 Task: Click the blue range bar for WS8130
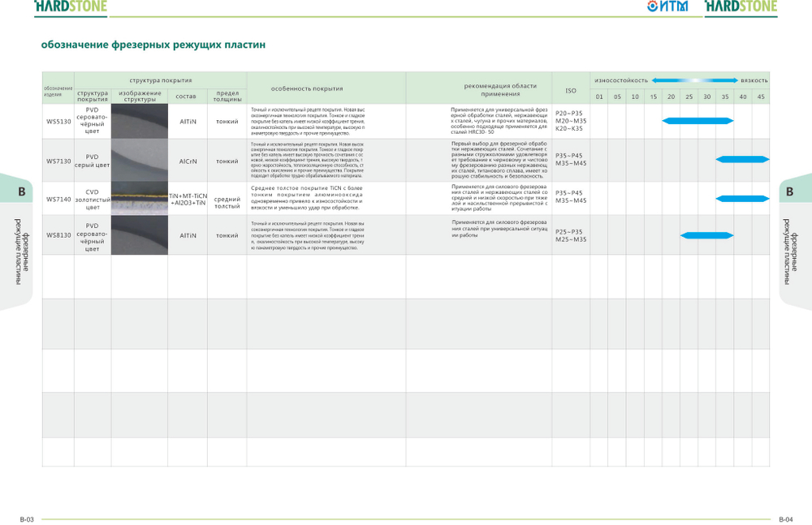(706, 236)
